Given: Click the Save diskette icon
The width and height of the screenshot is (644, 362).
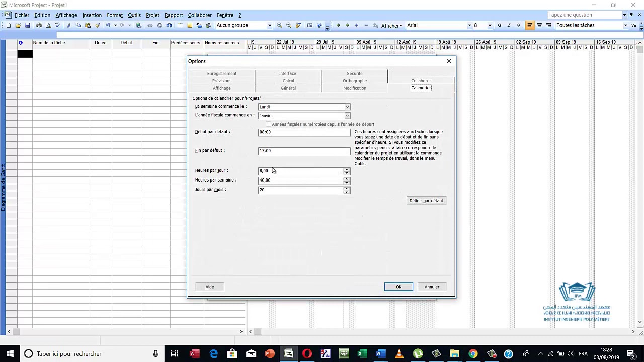Looking at the screenshot, I should click(x=27, y=25).
